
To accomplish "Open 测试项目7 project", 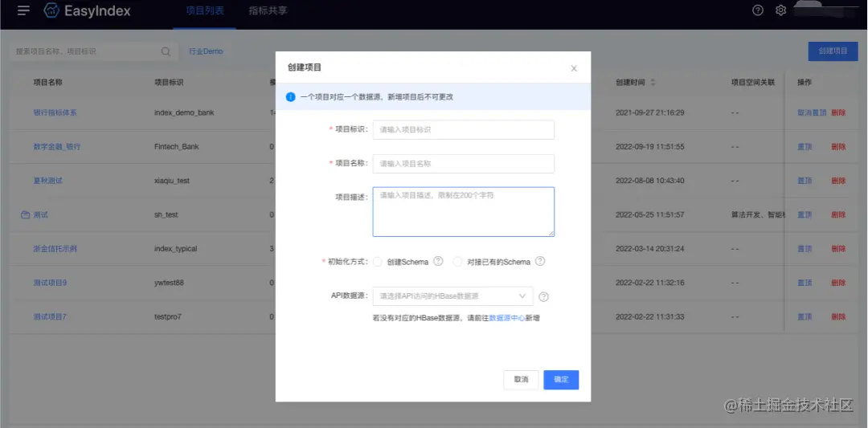I will pos(50,317).
